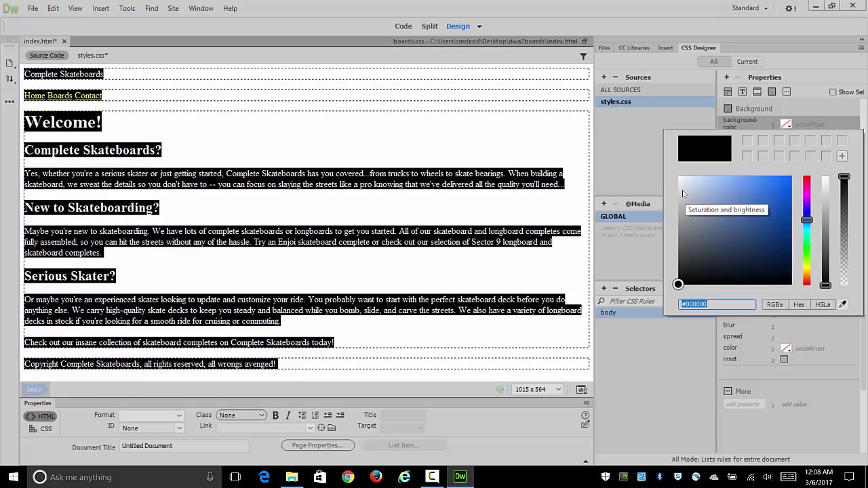Click the hue slider bar
The width and height of the screenshot is (868, 488).
pos(806,230)
